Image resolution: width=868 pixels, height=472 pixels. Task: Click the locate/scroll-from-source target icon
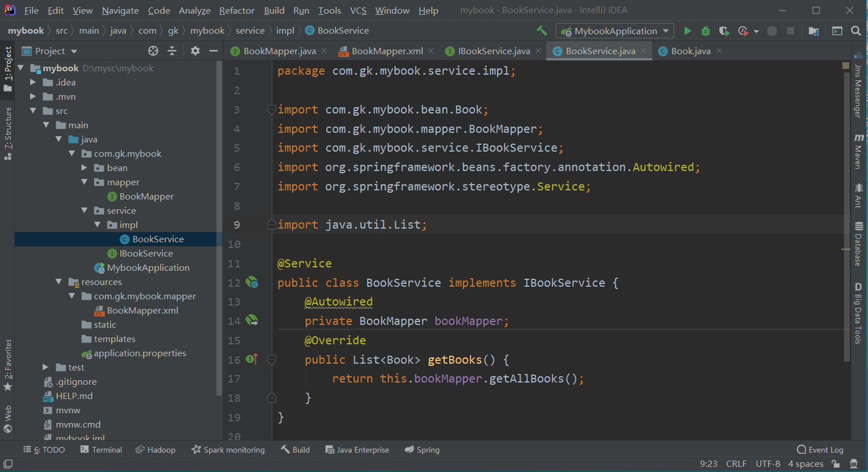153,51
